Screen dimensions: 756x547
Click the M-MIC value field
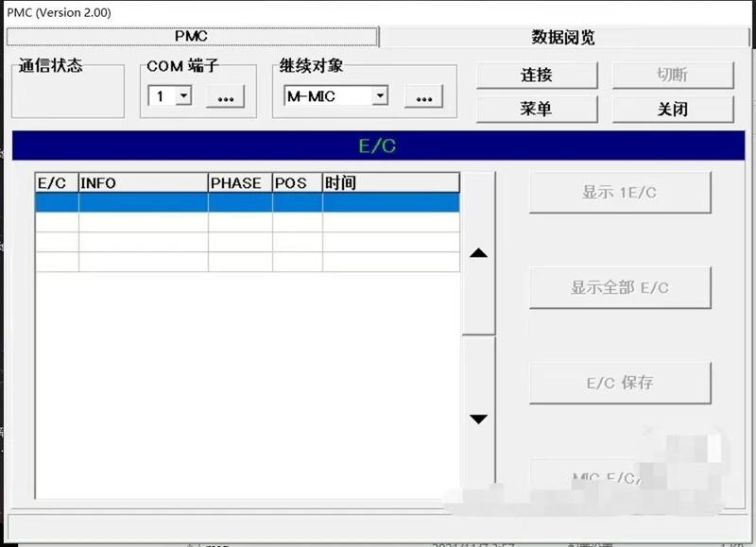tap(329, 95)
